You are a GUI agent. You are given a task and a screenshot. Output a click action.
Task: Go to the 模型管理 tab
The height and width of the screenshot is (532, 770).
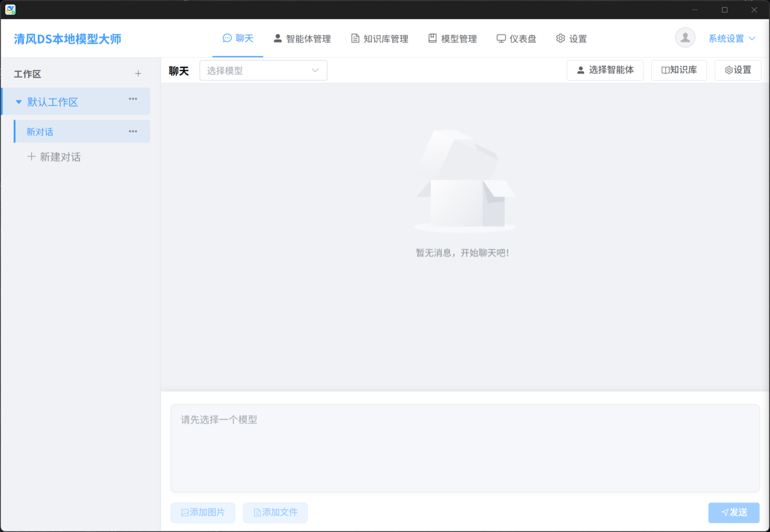click(452, 39)
